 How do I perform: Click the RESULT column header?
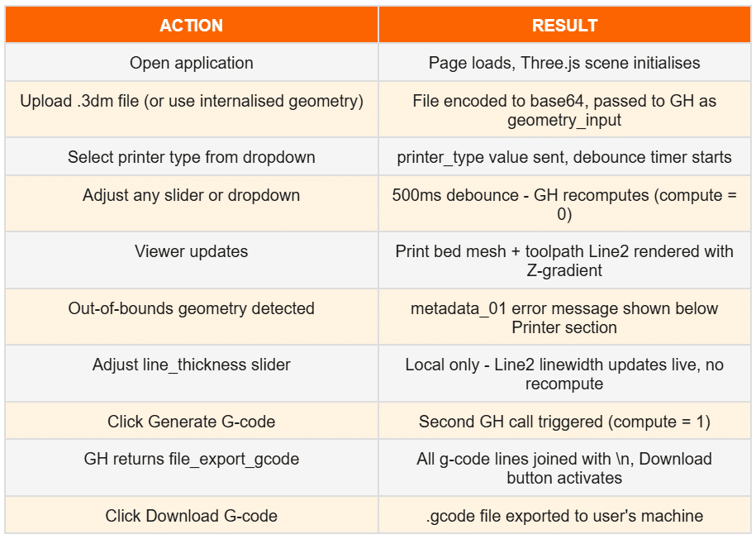coord(564,26)
